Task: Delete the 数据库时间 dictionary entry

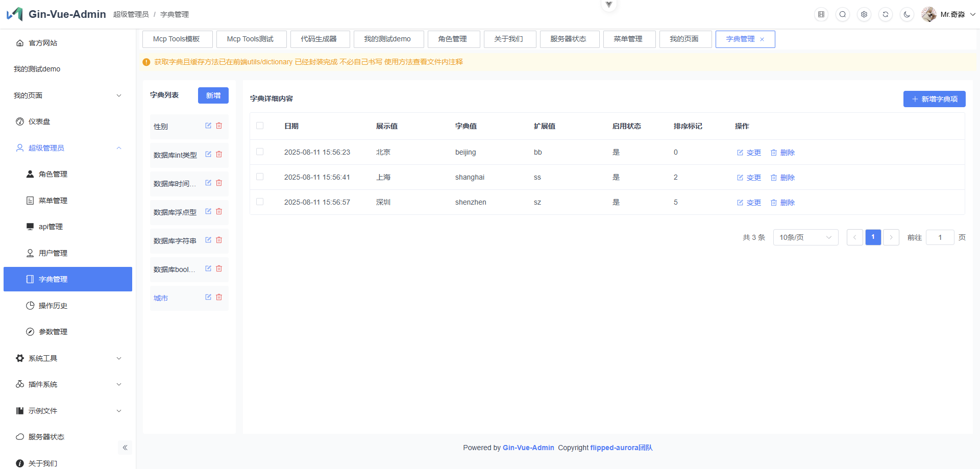Action: (x=219, y=183)
